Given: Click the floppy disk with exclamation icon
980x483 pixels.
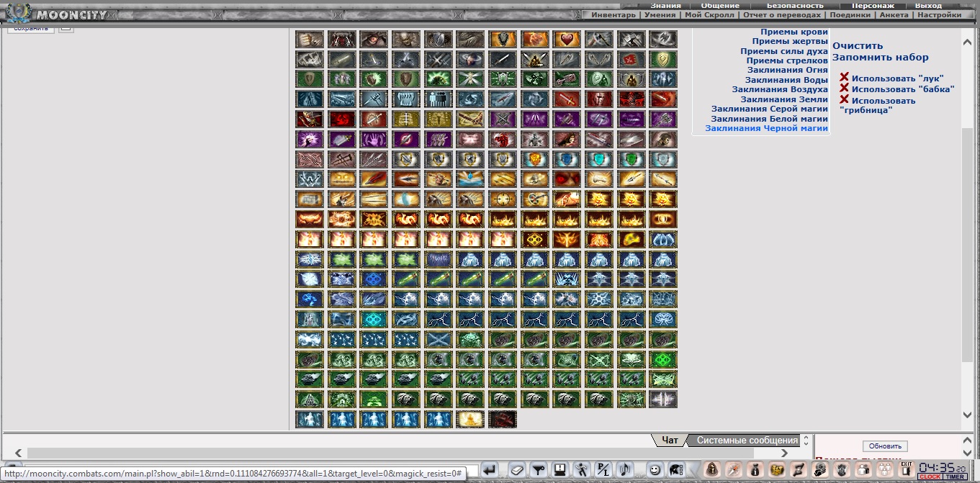Looking at the screenshot, I should tap(559, 470).
